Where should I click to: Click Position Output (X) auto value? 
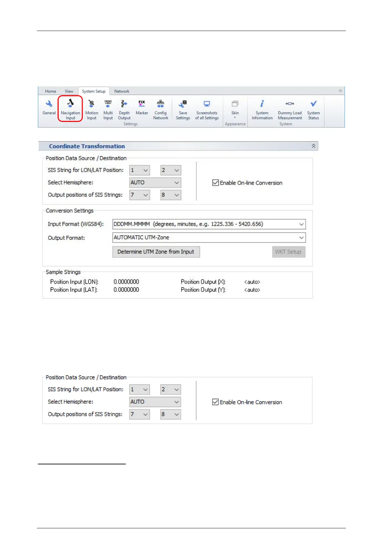[x=252, y=282]
